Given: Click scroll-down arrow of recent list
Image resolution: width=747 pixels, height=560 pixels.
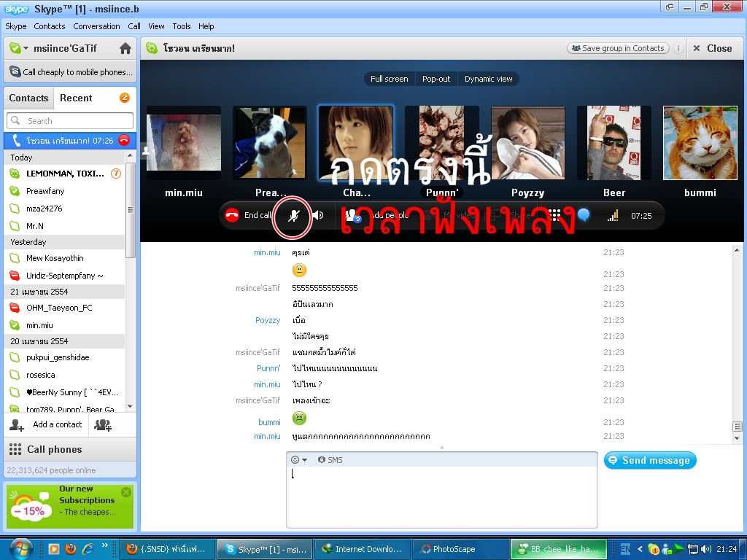Looking at the screenshot, I should click(x=130, y=407).
